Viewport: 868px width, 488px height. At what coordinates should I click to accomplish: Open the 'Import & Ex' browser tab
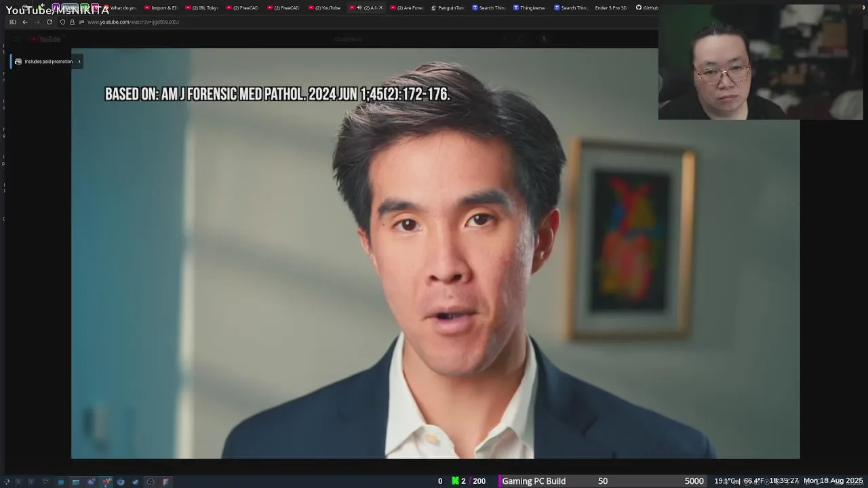[x=161, y=7]
